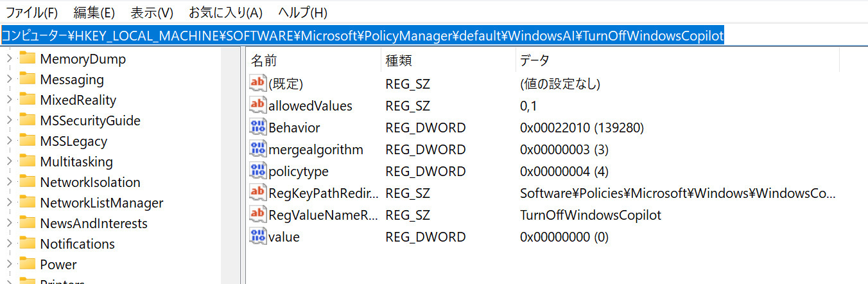
Task: Open the ヘルプ(H) menu
Action: point(302,12)
